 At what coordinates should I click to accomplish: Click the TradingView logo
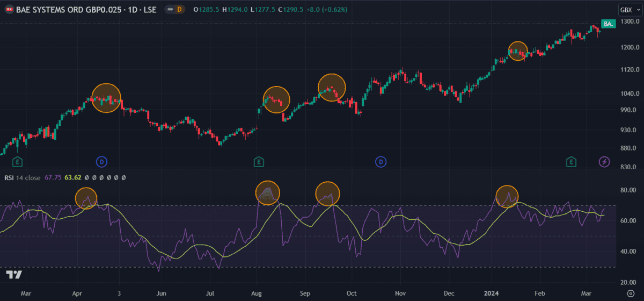14,275
